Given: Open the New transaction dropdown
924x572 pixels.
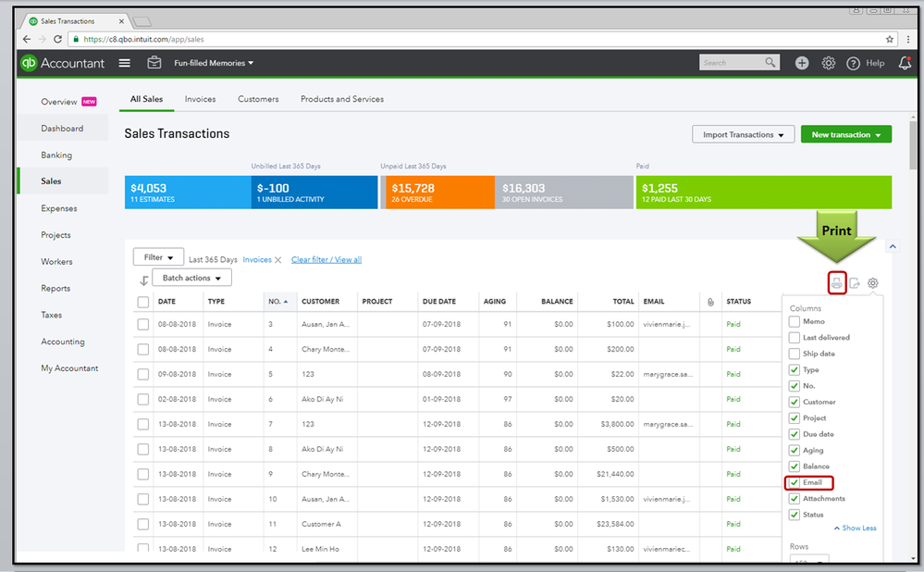Looking at the screenshot, I should 845,135.
